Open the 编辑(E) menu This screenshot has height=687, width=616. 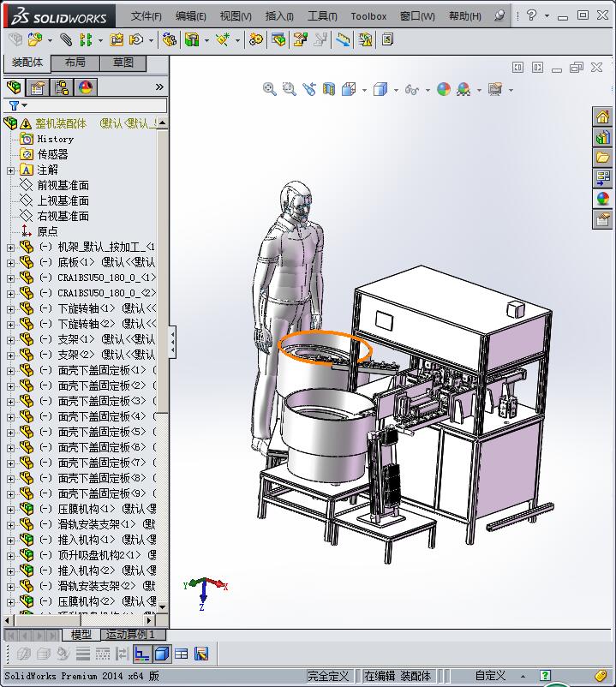(190, 16)
